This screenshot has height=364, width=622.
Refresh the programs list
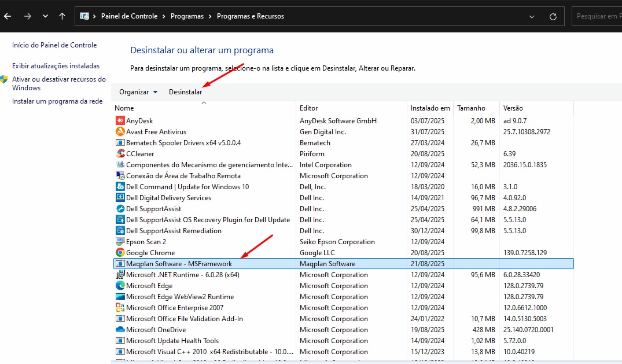pos(553,17)
